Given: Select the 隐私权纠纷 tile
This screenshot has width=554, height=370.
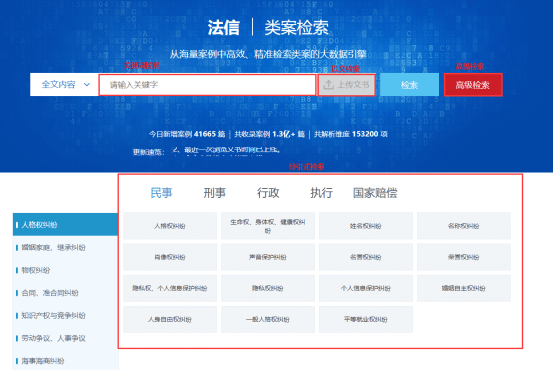Looking at the screenshot, I should pos(268,288).
